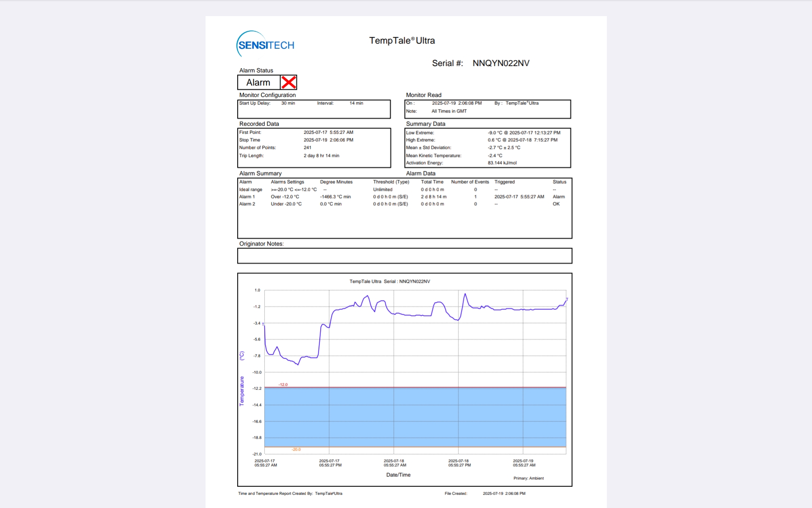Click the Temperature axis label
The image size is (812, 508).
[242, 391]
